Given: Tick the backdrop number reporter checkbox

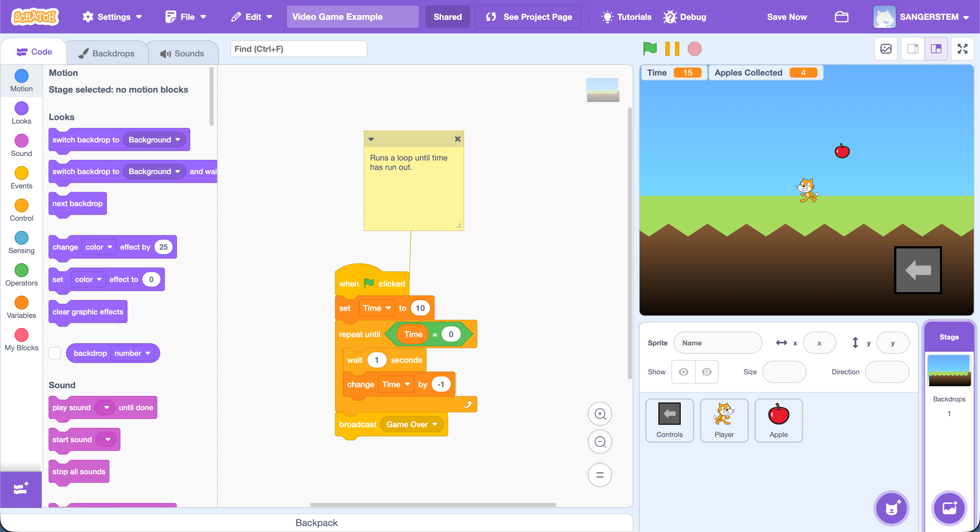Looking at the screenshot, I should pos(55,353).
